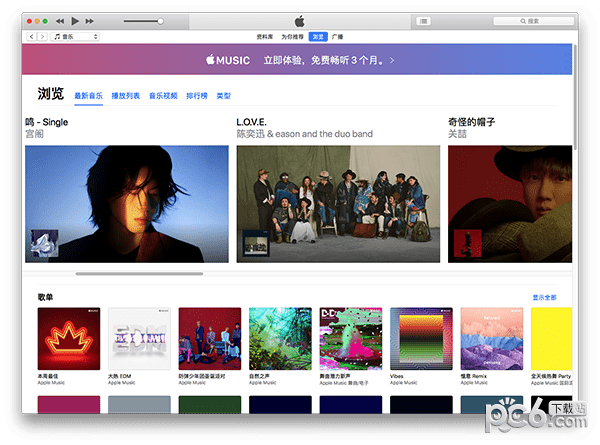Click the Apple Music logo in banner
The width and height of the screenshot is (600, 445).
click(x=228, y=60)
